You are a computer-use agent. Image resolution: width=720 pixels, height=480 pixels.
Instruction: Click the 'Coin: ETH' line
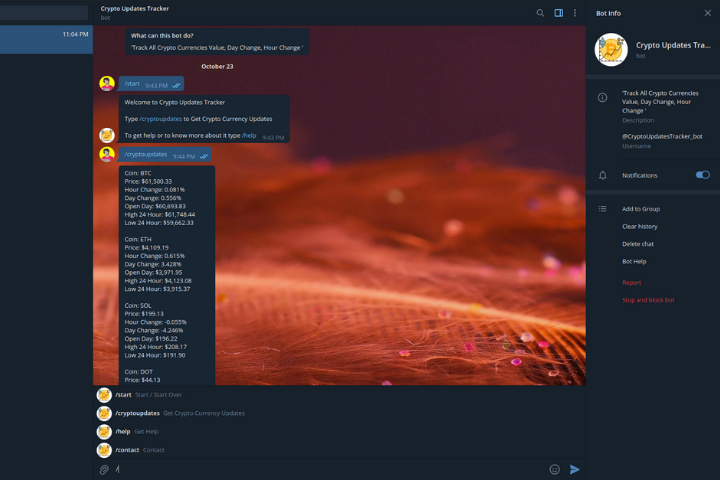tap(138, 239)
